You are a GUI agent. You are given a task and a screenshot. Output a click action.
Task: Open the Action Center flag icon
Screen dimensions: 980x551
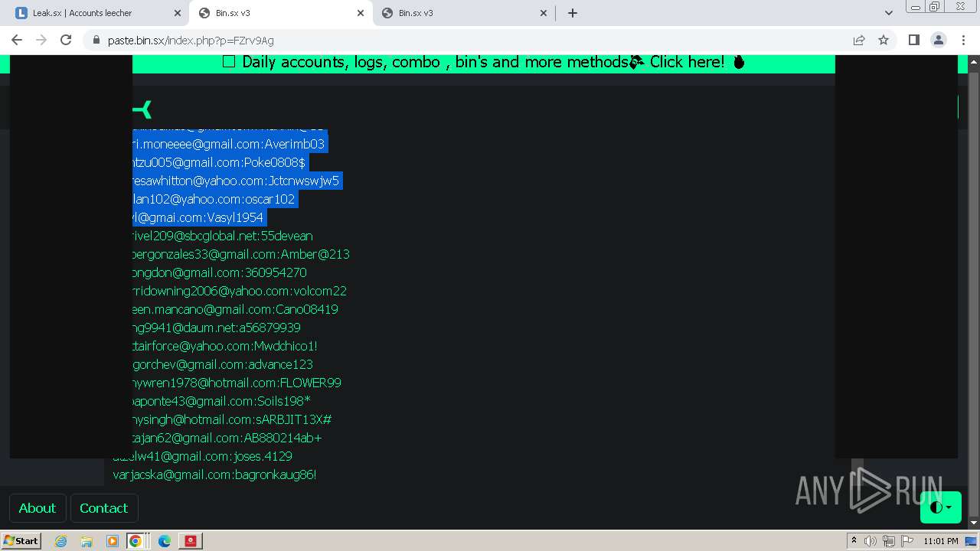pos(907,541)
